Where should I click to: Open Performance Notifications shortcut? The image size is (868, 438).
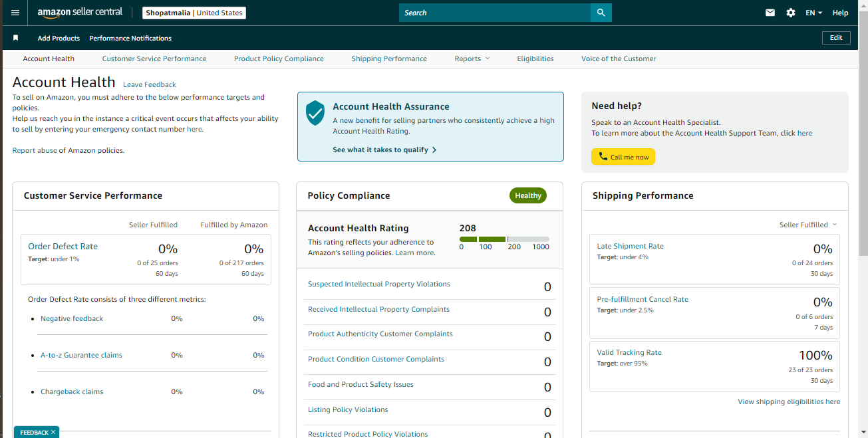coord(130,38)
